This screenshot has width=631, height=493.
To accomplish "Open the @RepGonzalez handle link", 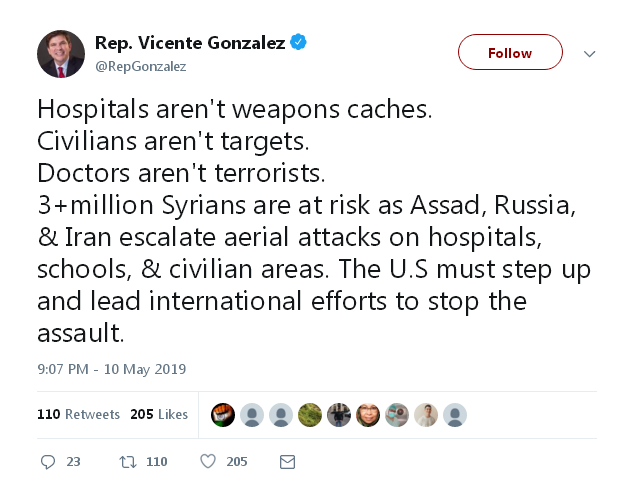I will pos(140,66).
